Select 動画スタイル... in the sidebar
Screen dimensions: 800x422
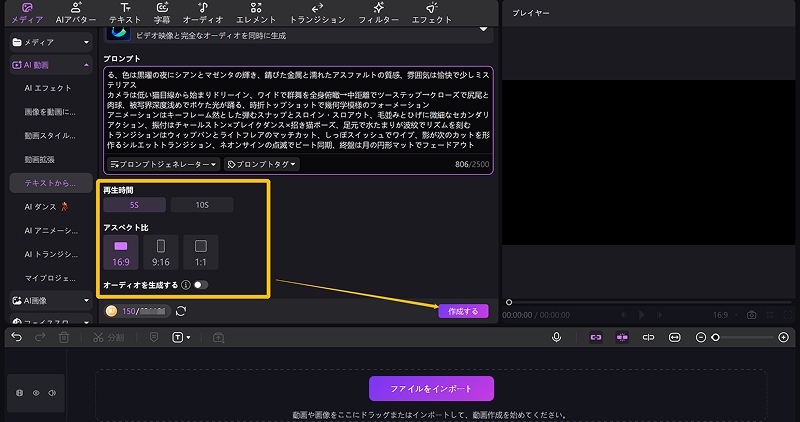click(x=50, y=136)
